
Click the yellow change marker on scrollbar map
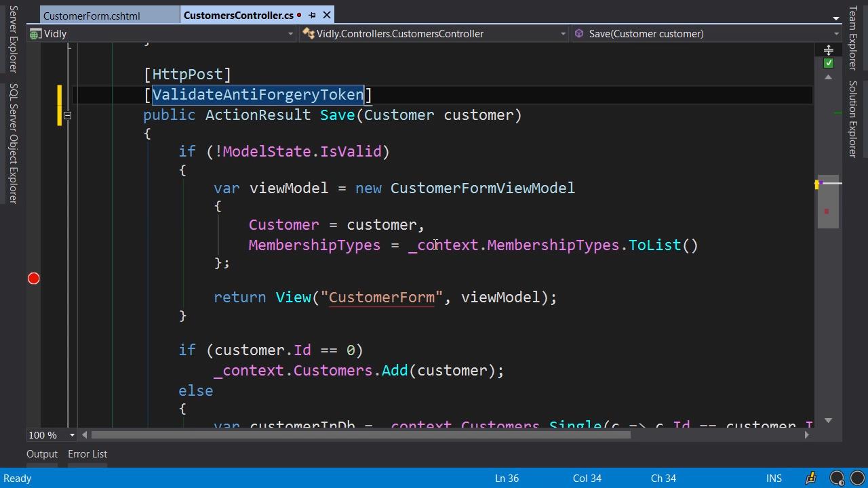(817, 184)
